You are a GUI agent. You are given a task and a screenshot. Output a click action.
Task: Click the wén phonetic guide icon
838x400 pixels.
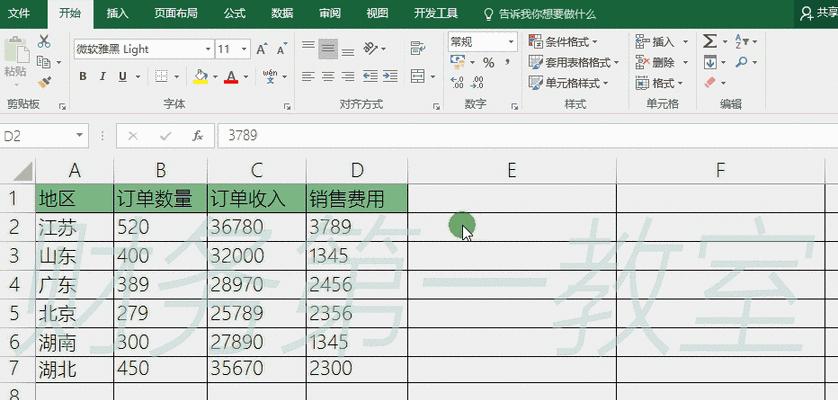270,76
